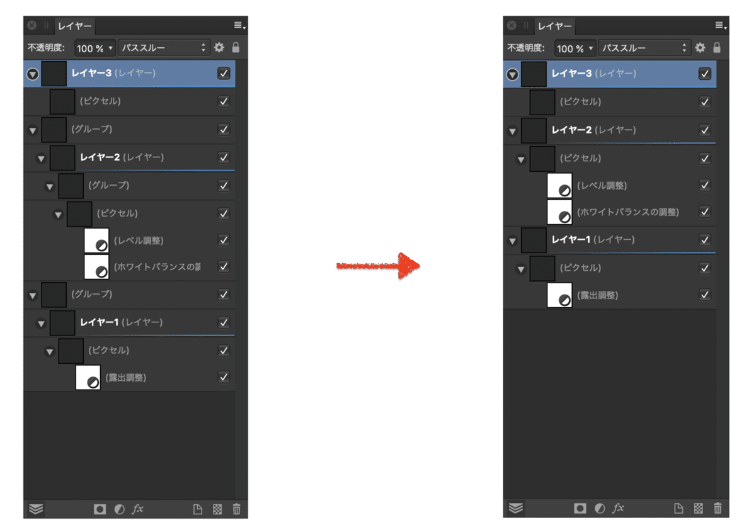Uncheck visibility of 露出調整 in the right panel
Image resolution: width=756 pixels, height=532 pixels.
click(x=705, y=295)
